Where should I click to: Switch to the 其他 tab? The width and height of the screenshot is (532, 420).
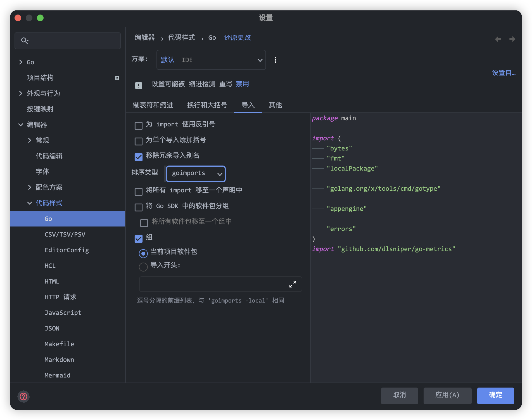(x=275, y=105)
